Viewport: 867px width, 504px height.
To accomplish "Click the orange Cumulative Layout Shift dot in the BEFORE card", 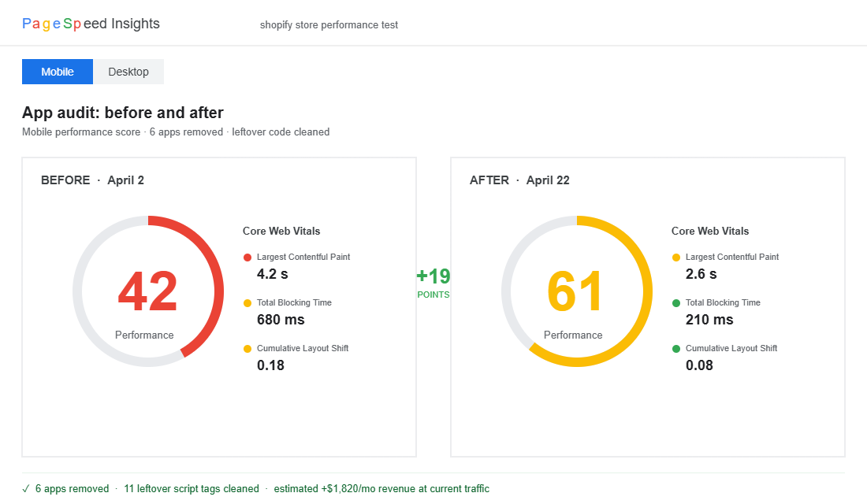I will [x=247, y=349].
